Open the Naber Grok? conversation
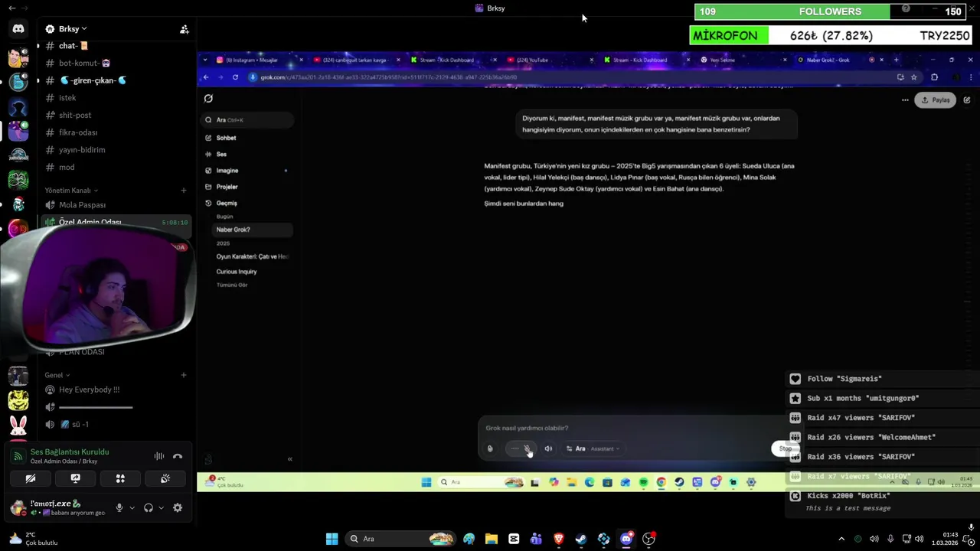Viewport: 980px width, 551px height. [252, 230]
